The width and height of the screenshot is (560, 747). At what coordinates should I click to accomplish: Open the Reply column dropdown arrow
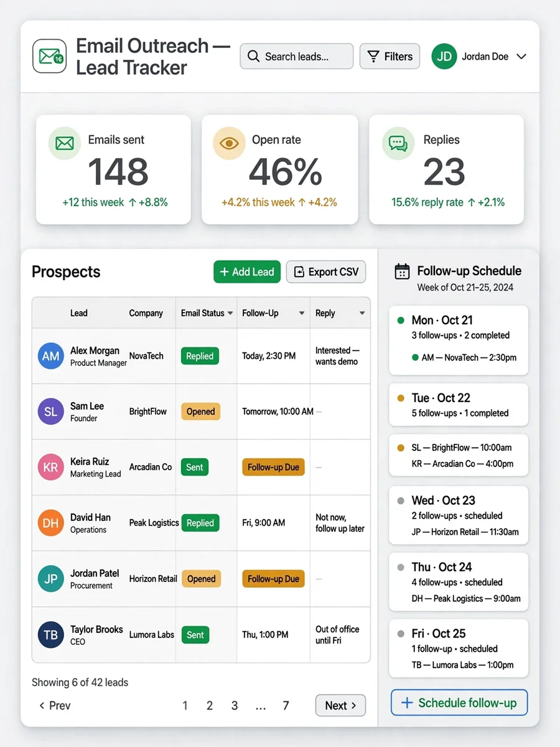(362, 313)
